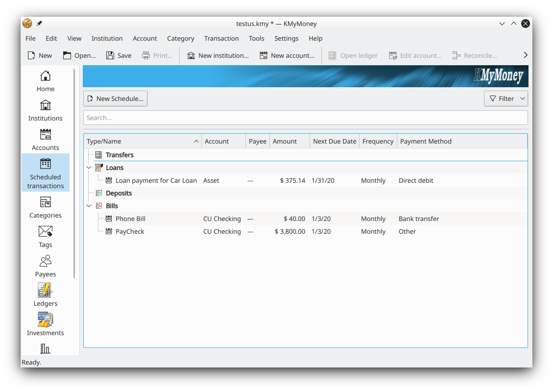Screen dimensions: 553x392
Task: Click the sidebar vertical scrollbar
Action: pyautogui.click(x=74, y=171)
